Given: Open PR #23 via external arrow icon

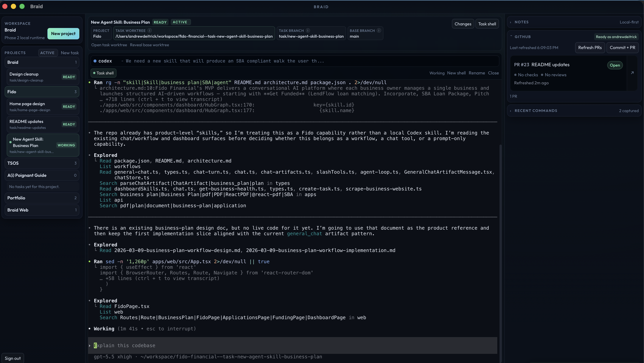Looking at the screenshot, I should 632,73.
